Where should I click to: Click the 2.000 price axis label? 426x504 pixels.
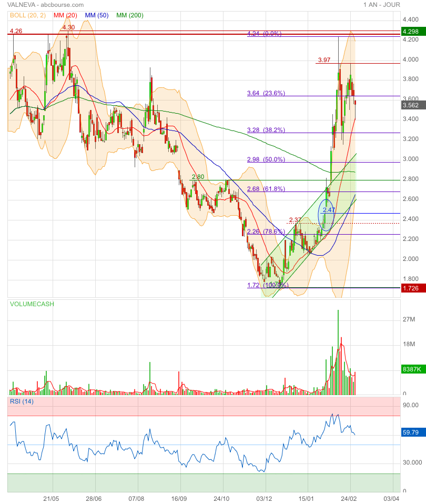pos(411,259)
